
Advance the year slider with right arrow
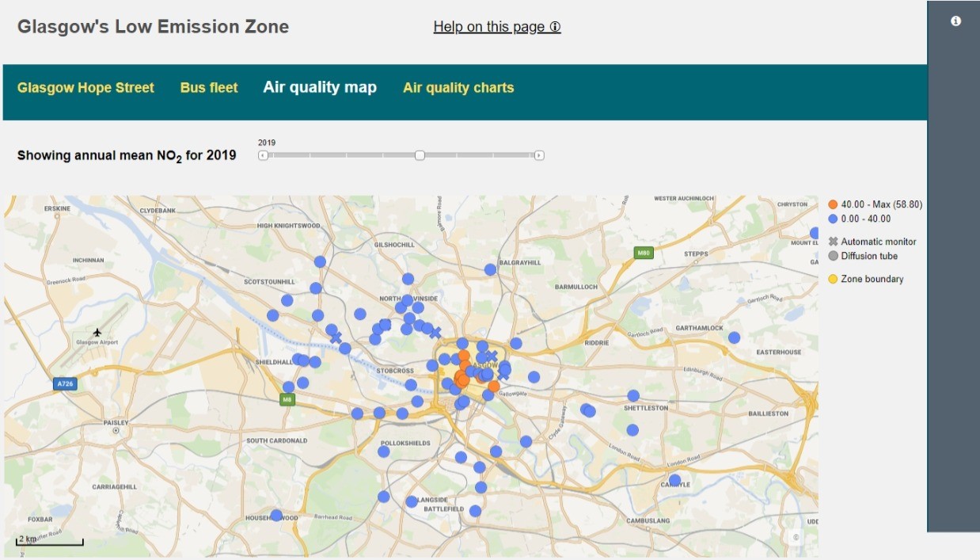(x=539, y=155)
